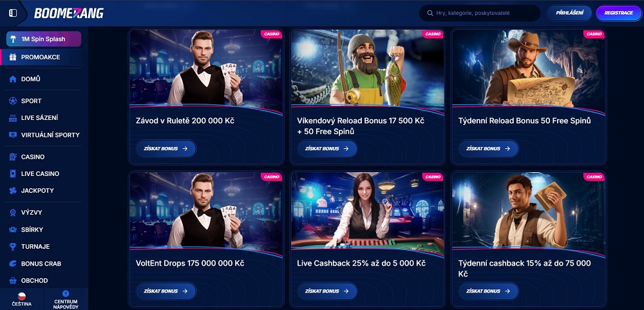
Task: Select the Live Casino icon in sidebar
Action: pos(13,173)
